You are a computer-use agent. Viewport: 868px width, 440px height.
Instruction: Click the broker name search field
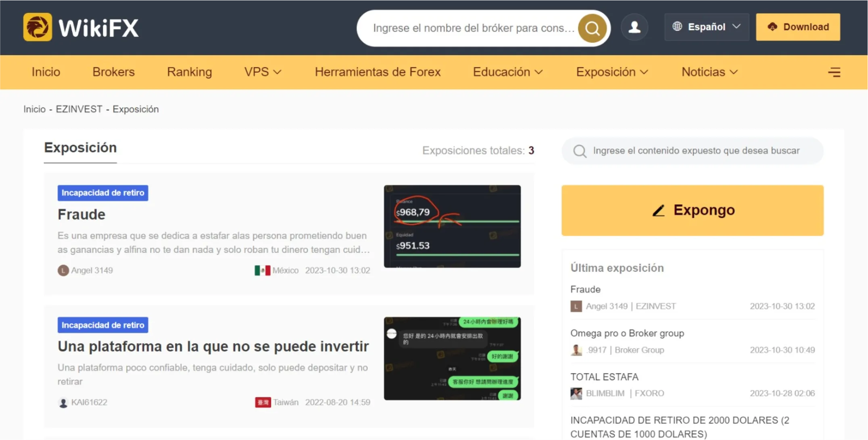point(474,28)
